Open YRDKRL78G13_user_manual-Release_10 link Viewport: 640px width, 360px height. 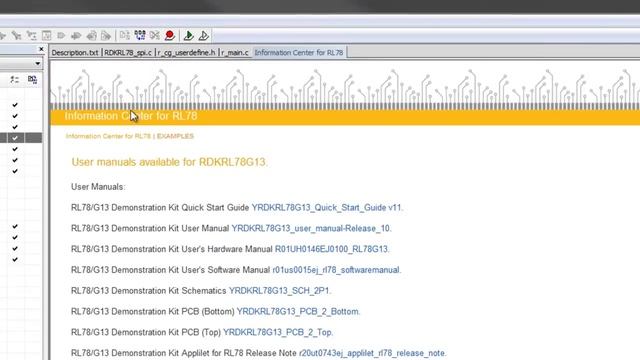pyautogui.click(x=311, y=228)
